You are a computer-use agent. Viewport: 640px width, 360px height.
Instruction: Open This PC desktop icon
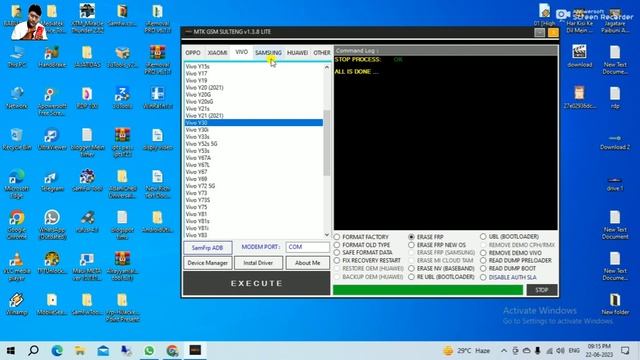[x=17, y=56]
